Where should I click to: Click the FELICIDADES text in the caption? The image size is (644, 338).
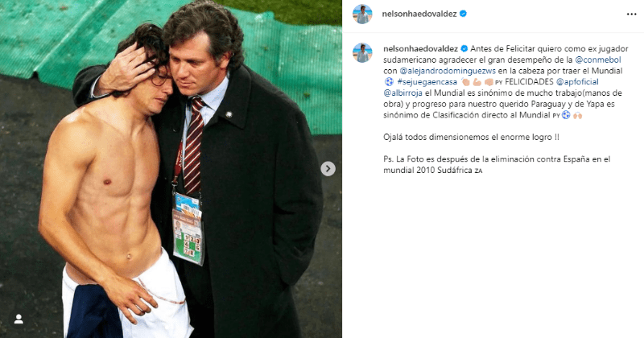529,82
